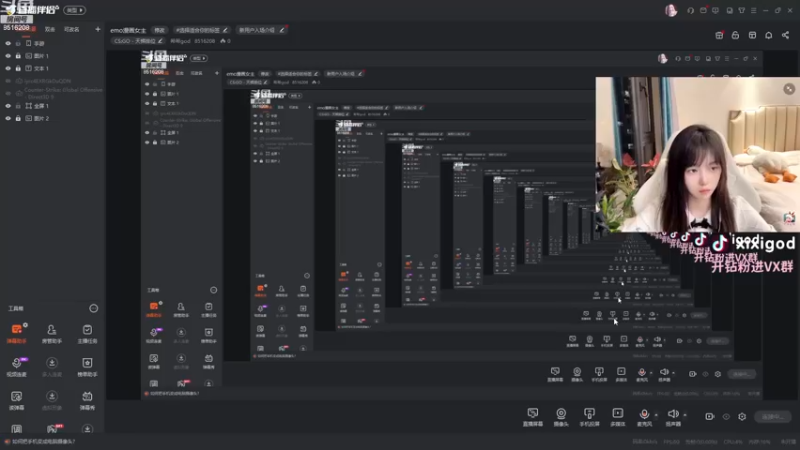Add a 多媒体 media source
800x450 pixels.
pos(617,416)
